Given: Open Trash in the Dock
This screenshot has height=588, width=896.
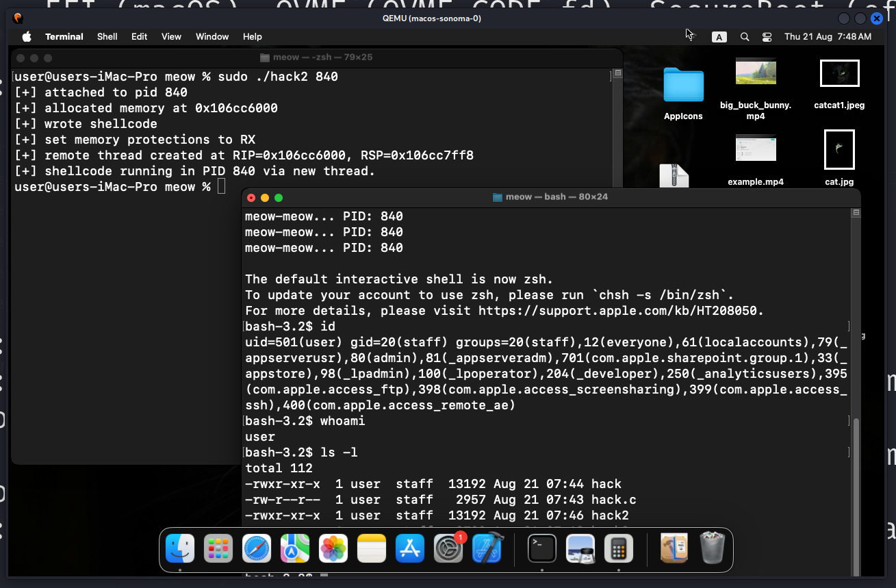Looking at the screenshot, I should pos(712,549).
